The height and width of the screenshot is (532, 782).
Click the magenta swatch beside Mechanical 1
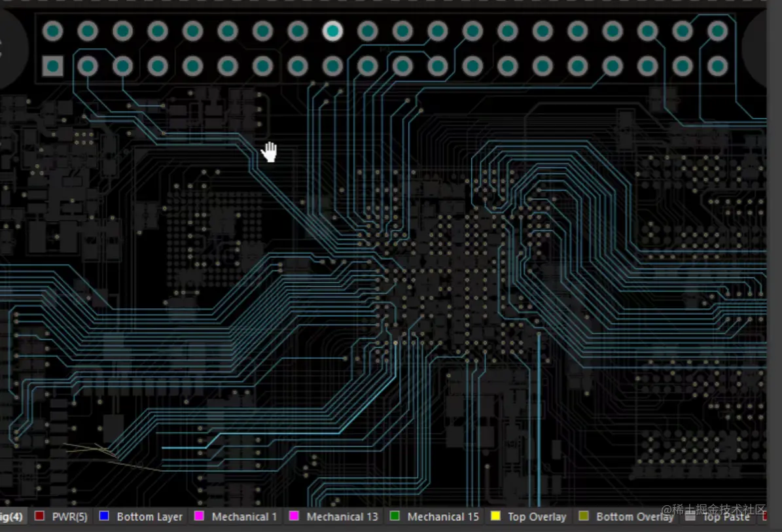199,516
